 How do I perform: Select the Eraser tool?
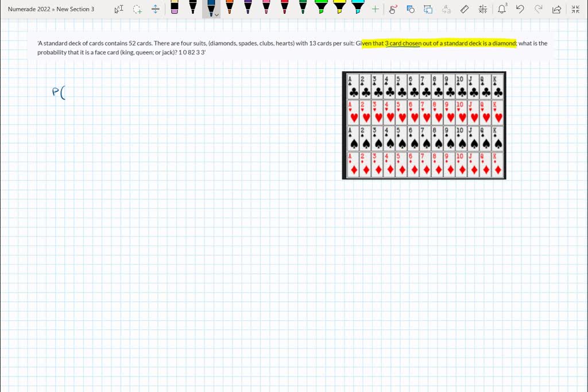click(175, 9)
